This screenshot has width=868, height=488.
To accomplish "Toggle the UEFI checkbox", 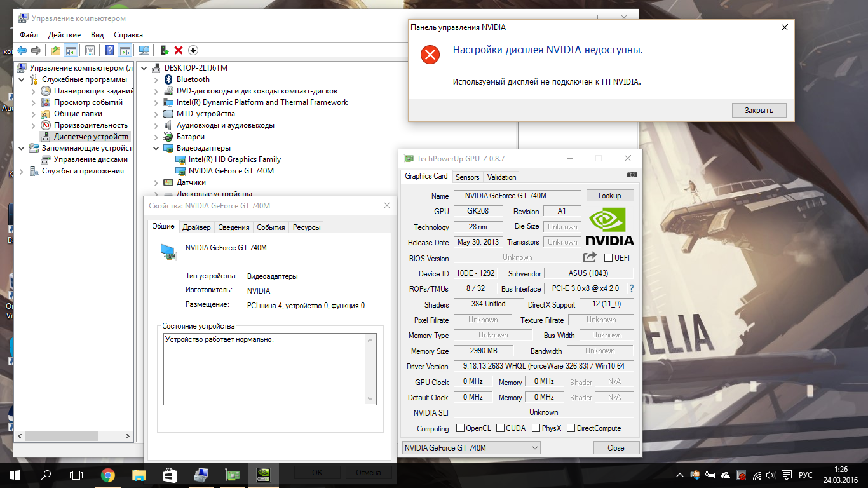I will click(x=608, y=258).
